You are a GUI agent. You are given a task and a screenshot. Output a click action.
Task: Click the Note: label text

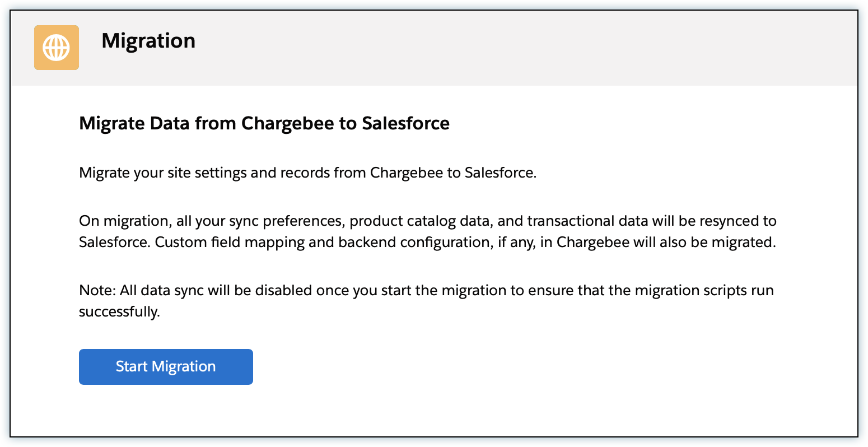point(97,291)
